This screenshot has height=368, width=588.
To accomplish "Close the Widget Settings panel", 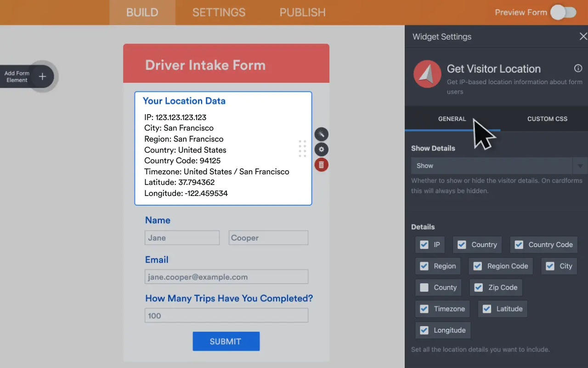I will click(x=583, y=36).
